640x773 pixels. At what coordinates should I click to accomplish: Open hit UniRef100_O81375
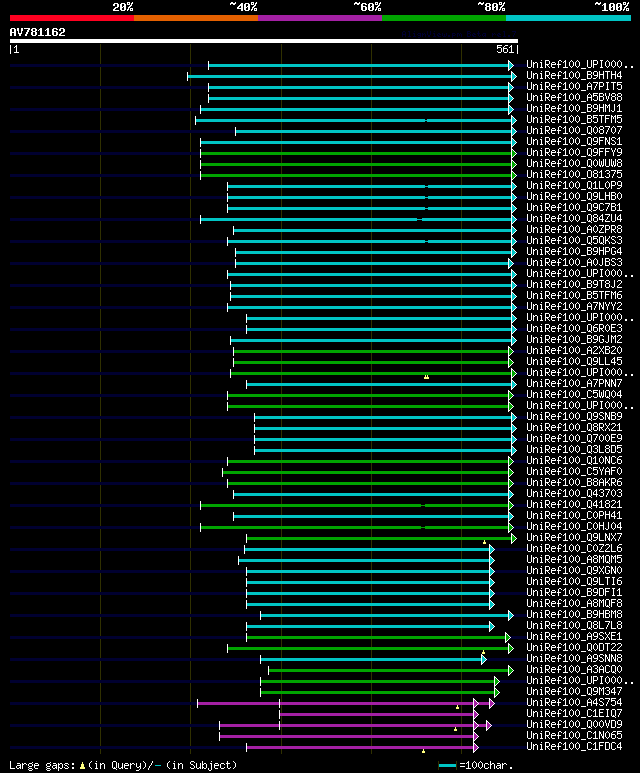tap(574, 175)
